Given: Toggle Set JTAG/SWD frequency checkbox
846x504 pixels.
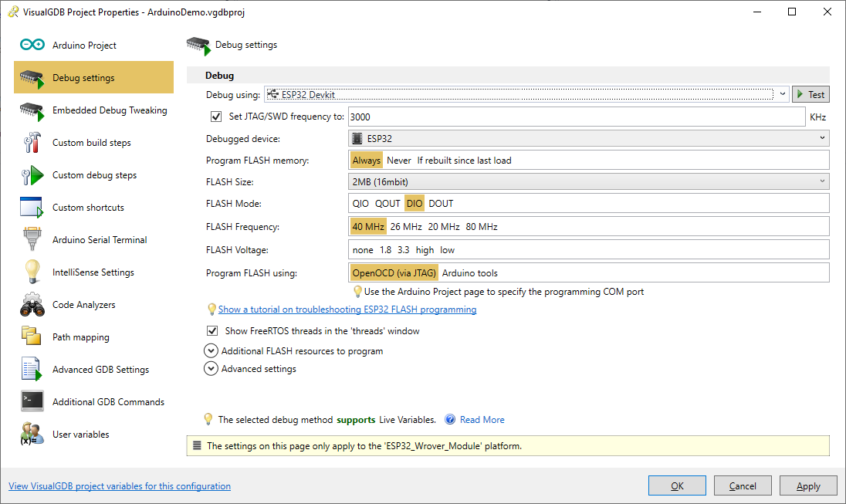Looking at the screenshot, I should click(x=216, y=116).
